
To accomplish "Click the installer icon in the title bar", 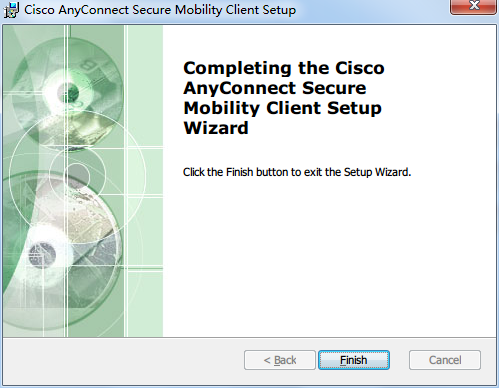I will [12, 10].
